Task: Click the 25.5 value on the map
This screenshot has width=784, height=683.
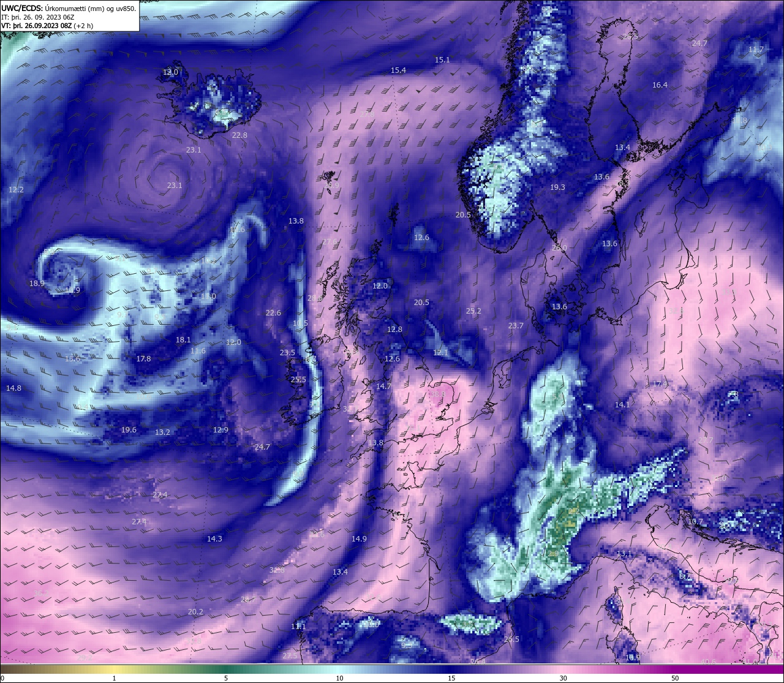Action: (x=298, y=380)
